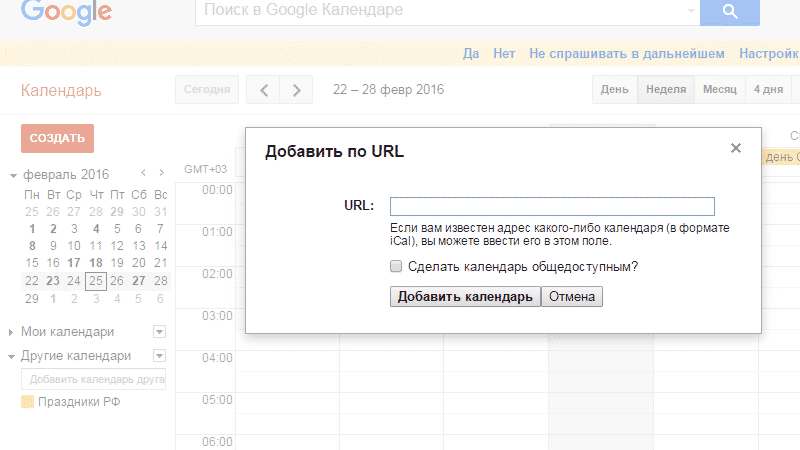Click the Календарь title link

coord(61,90)
